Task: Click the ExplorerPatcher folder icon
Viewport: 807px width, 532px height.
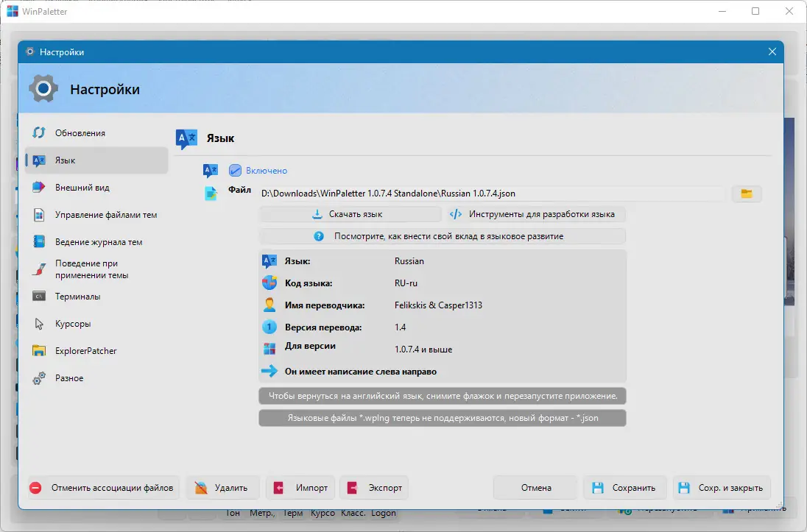Action: 39,350
